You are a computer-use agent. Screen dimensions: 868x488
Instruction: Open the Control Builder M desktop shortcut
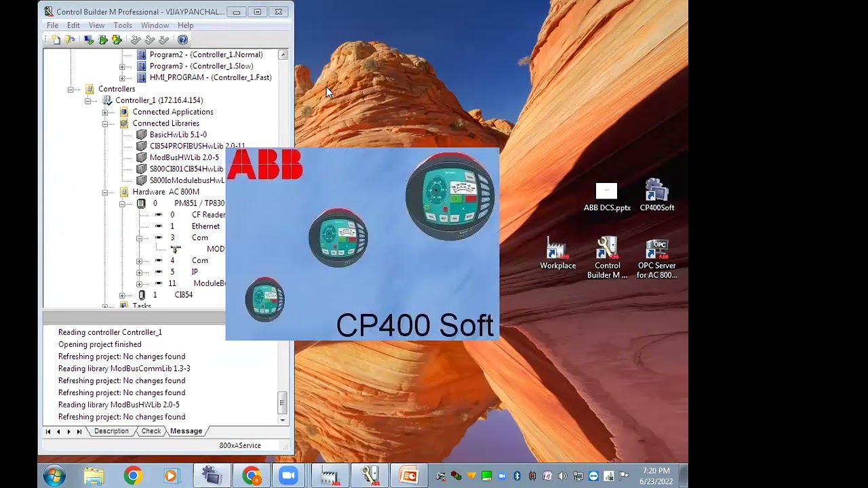click(x=607, y=258)
